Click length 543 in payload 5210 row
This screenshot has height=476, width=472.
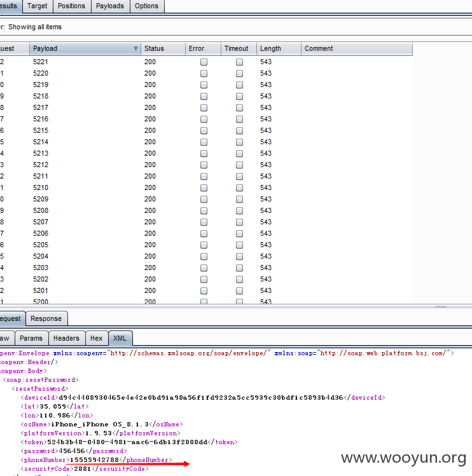click(x=266, y=187)
